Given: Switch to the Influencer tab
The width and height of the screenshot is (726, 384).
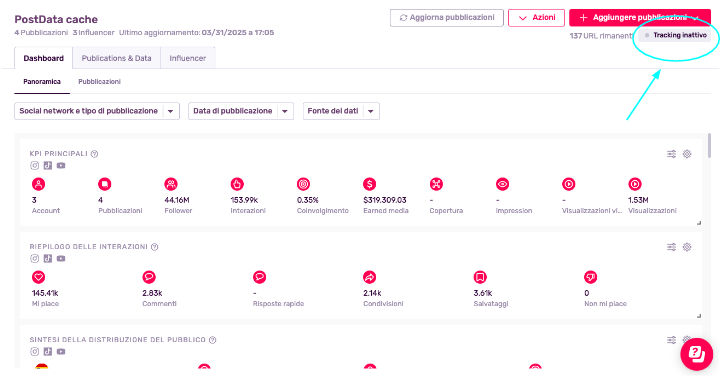Looking at the screenshot, I should pos(188,58).
